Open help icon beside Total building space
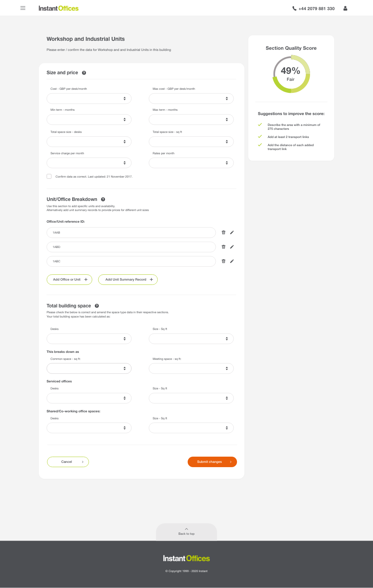 pos(97,306)
